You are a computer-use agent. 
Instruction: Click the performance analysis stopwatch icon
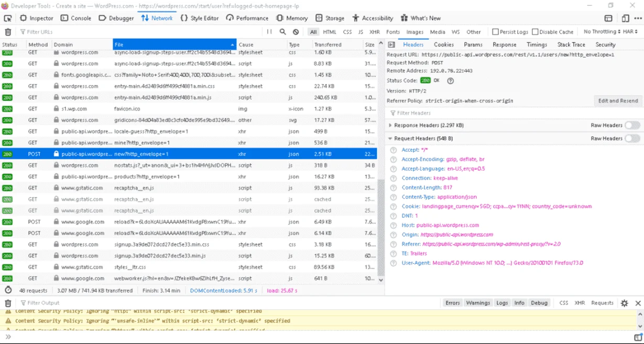[x=8, y=290]
